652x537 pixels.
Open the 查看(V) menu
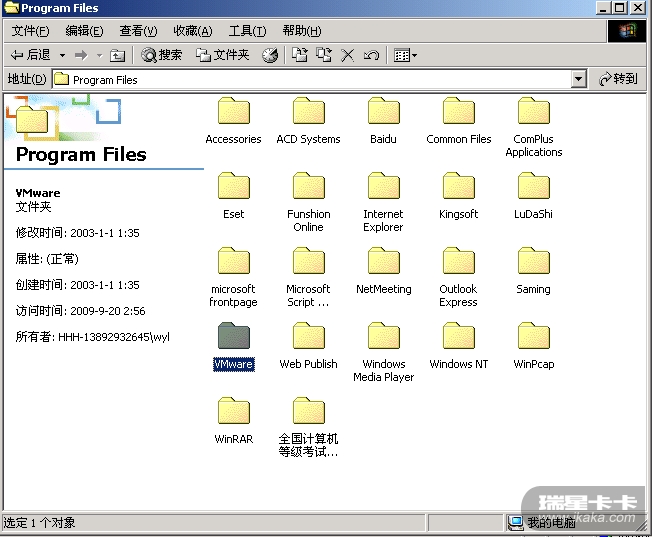[x=138, y=31]
